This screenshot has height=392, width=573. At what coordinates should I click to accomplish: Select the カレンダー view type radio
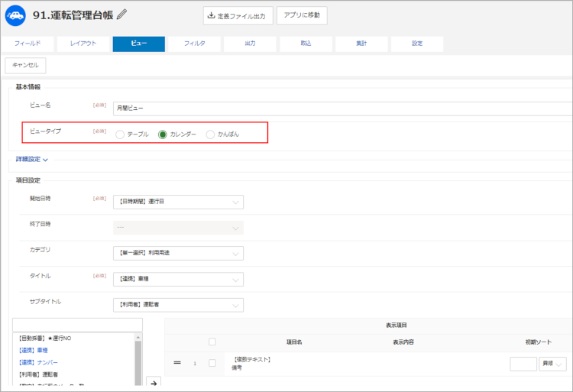(163, 134)
